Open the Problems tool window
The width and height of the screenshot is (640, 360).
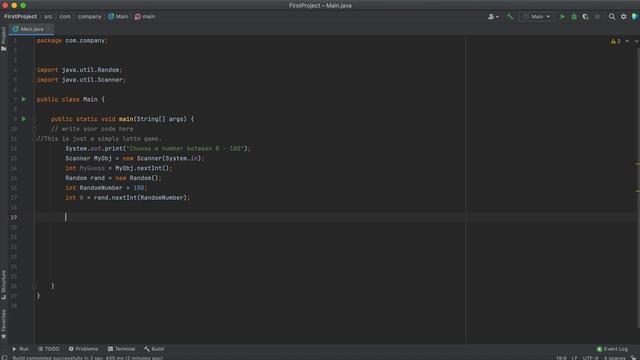[x=83, y=349]
